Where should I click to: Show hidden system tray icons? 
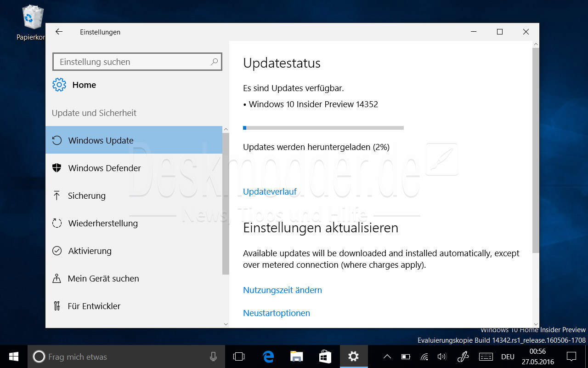pos(387,356)
